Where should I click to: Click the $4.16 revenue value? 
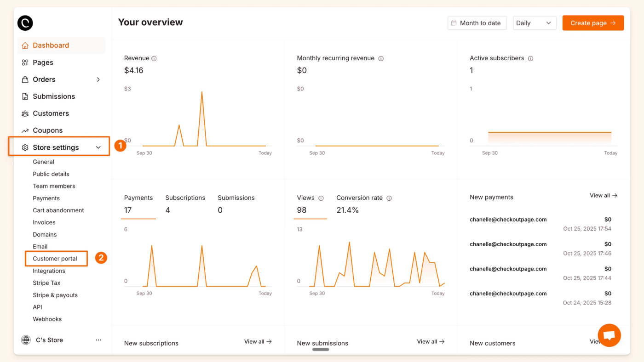click(x=134, y=70)
